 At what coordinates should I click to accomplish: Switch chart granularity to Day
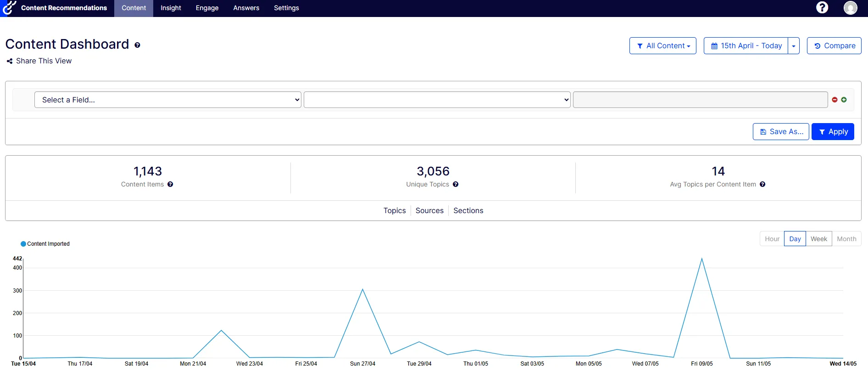(795, 239)
